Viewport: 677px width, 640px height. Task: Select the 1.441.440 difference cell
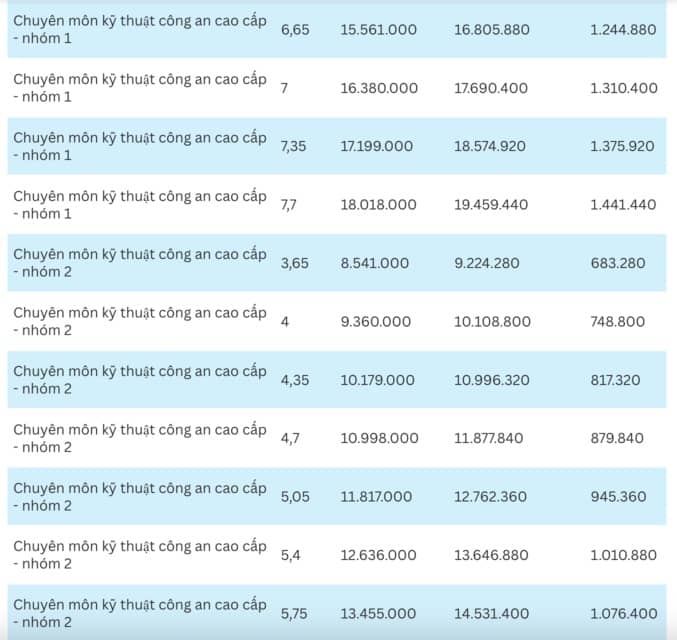click(x=623, y=205)
